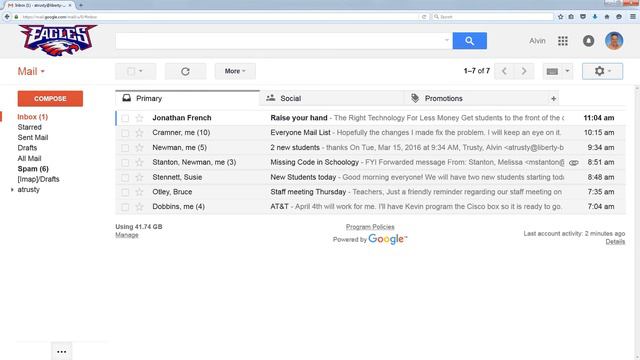Refresh the mail list

185,71
